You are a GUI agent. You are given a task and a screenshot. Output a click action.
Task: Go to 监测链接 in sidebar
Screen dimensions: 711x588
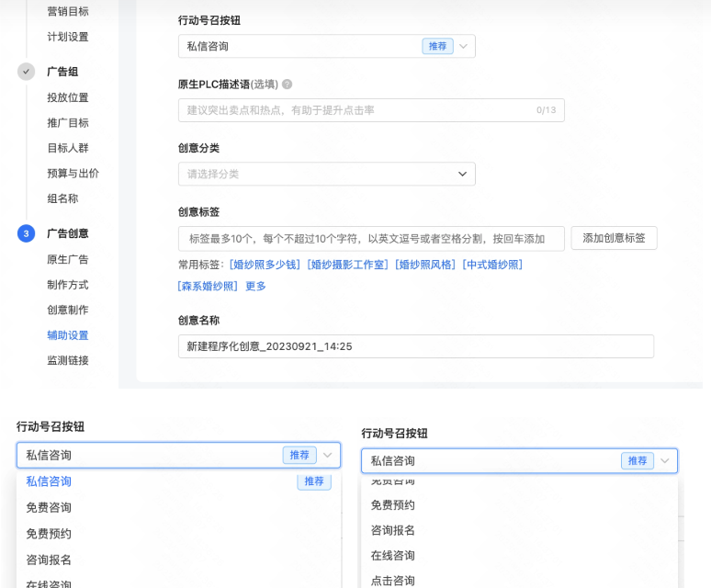pyautogui.click(x=68, y=360)
